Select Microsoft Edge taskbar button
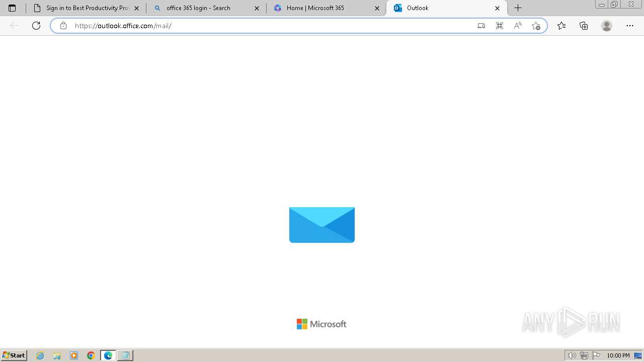This screenshot has width=644, height=362. 108,355
